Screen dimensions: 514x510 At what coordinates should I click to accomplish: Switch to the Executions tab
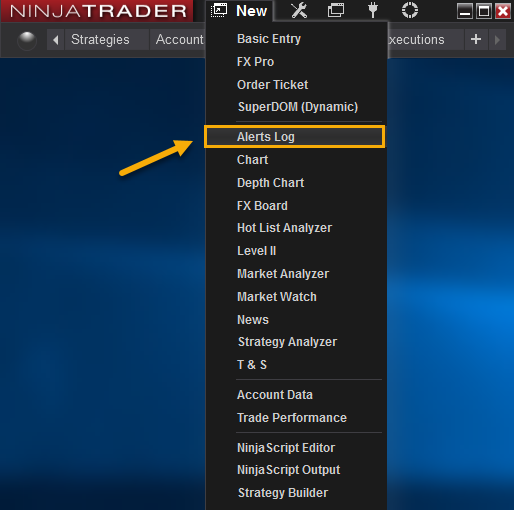tap(416, 40)
